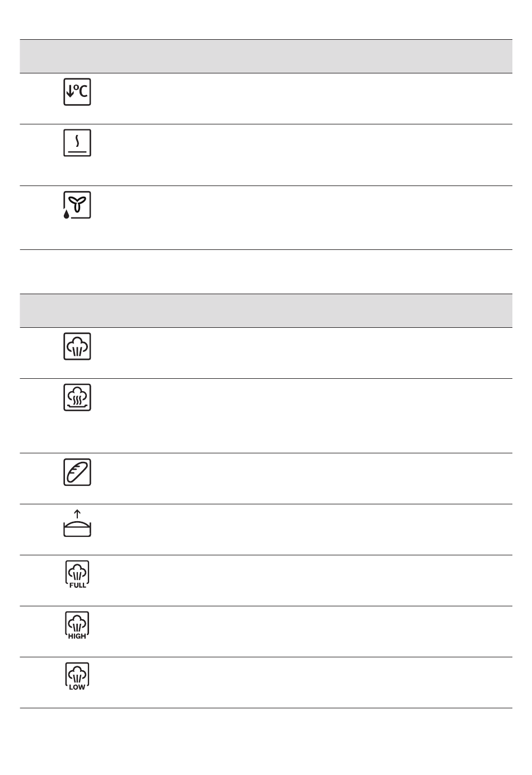Choose the steam icon labeled FULL
This screenshot has height=775, width=532.
click(x=77, y=574)
